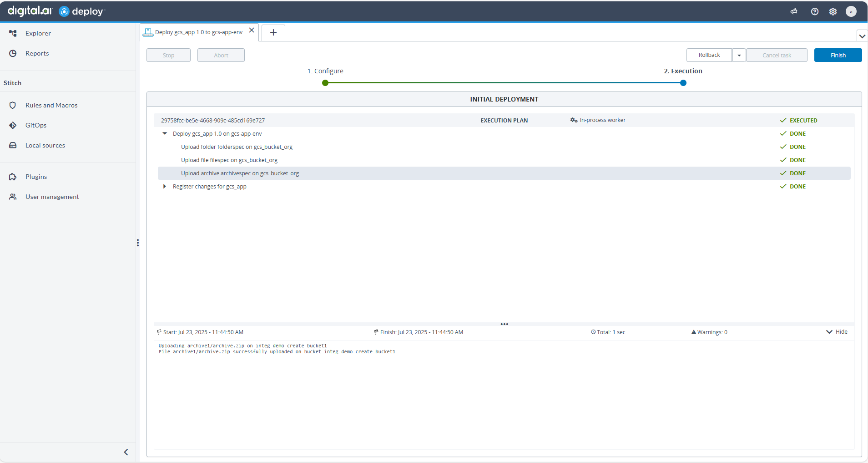Click the '1. Configure' step label
Viewport: 868px width, 463px height.
[x=325, y=71]
